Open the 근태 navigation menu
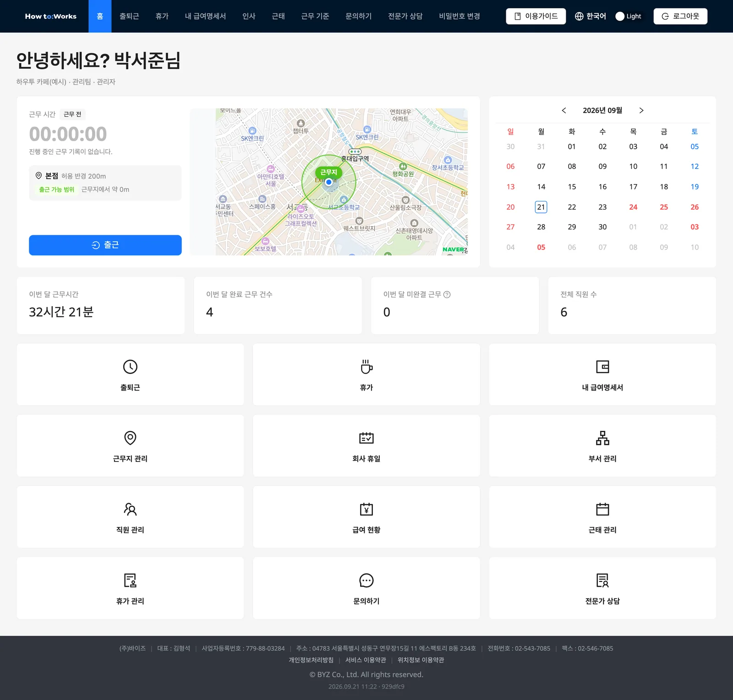This screenshot has height=700, width=733. [x=279, y=16]
